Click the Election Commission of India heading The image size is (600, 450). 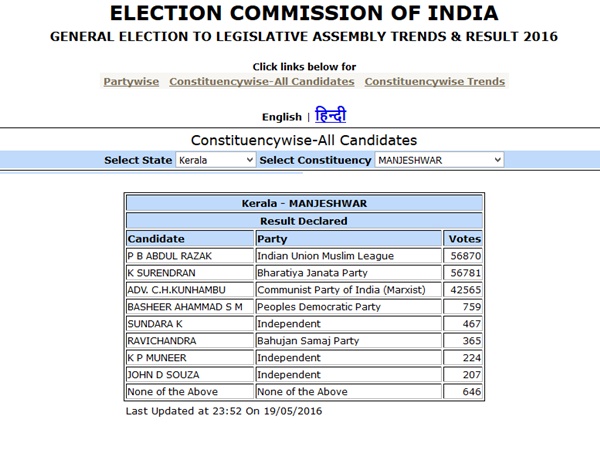pyautogui.click(x=304, y=13)
